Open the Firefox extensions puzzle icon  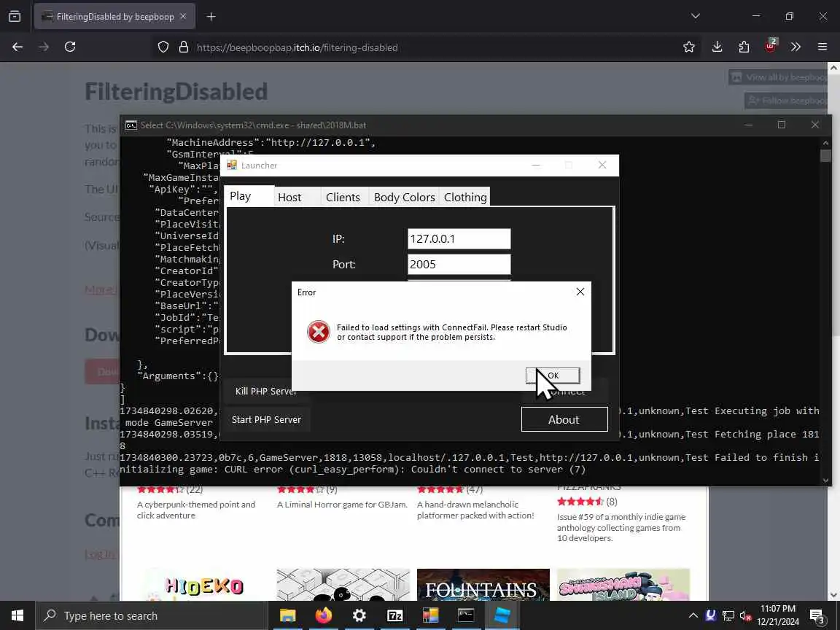(x=744, y=47)
